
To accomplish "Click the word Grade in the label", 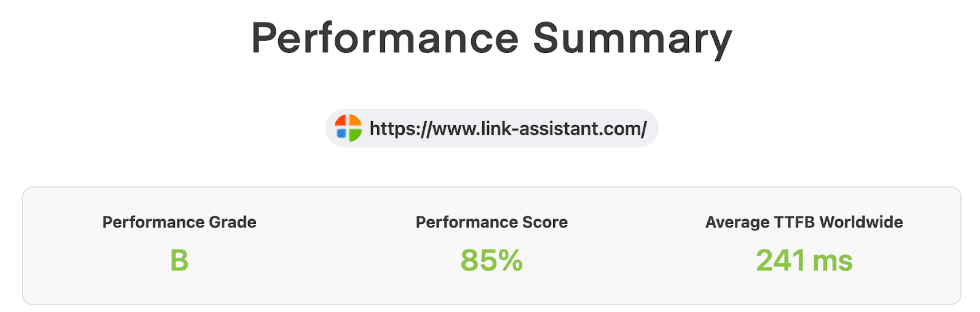I will click(233, 222).
